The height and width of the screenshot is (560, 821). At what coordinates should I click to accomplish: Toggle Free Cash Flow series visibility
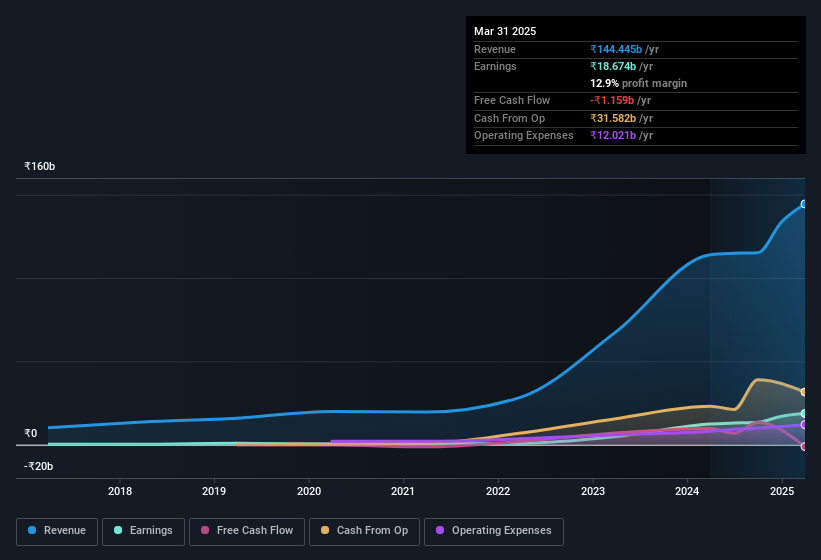click(x=247, y=532)
